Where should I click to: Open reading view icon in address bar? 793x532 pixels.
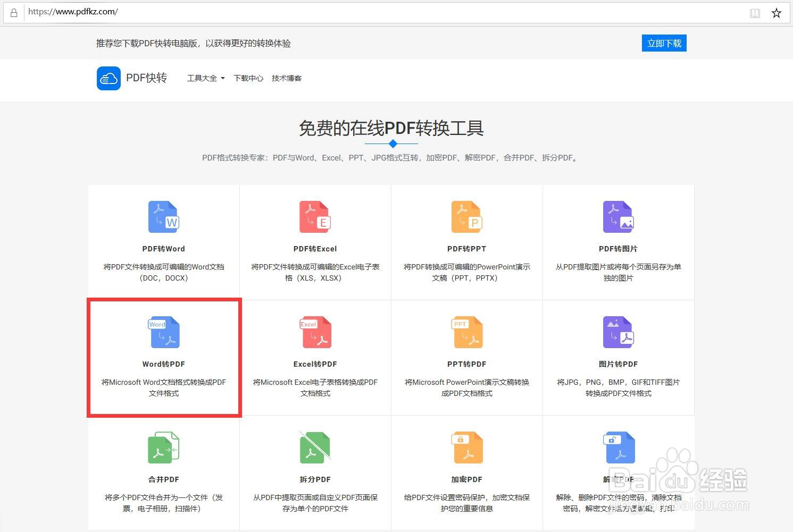(755, 13)
